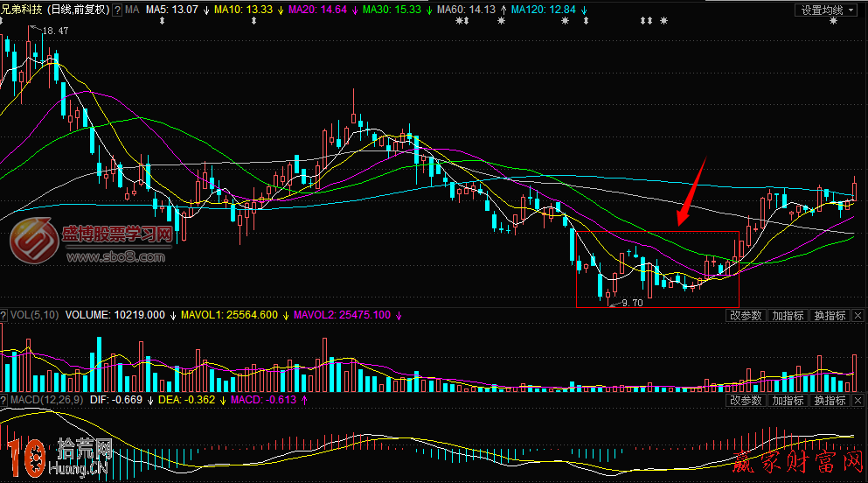The height and width of the screenshot is (483, 868).
Task: Click the MAVOL1: 25564.600 value
Action: (229, 315)
